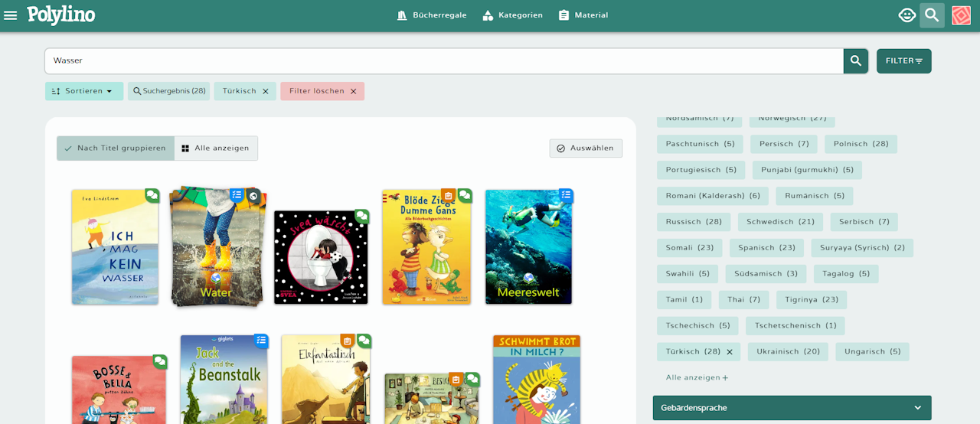Submit search with green magnifier button
The height and width of the screenshot is (424, 980).
(x=856, y=61)
